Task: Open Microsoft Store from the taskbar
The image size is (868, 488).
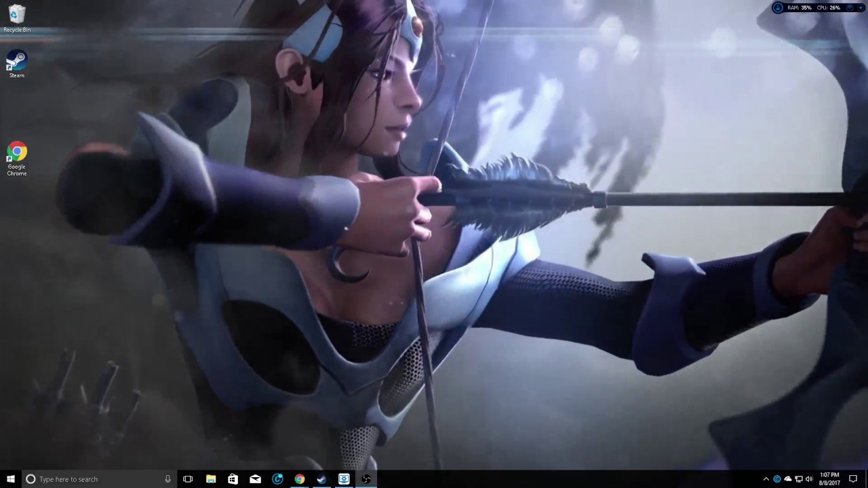Action: (x=233, y=479)
